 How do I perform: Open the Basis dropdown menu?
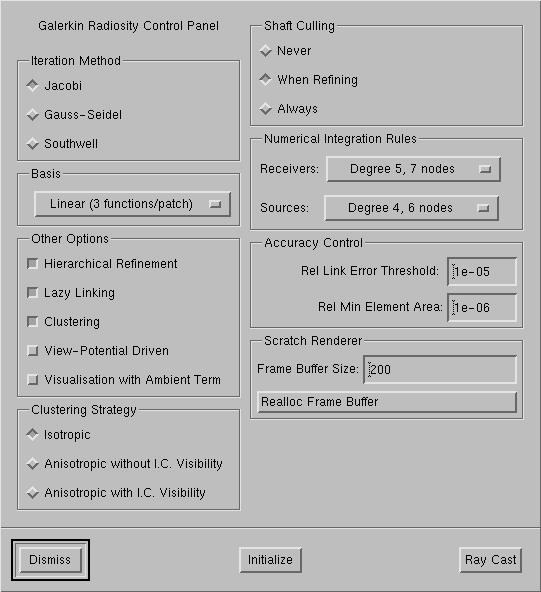[133, 204]
